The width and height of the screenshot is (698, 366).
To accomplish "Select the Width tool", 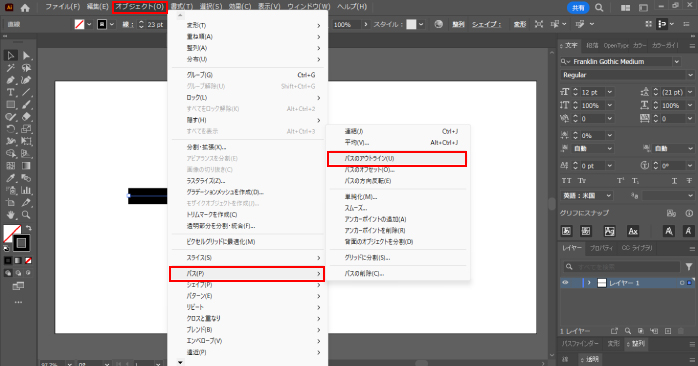I will point(11,142).
